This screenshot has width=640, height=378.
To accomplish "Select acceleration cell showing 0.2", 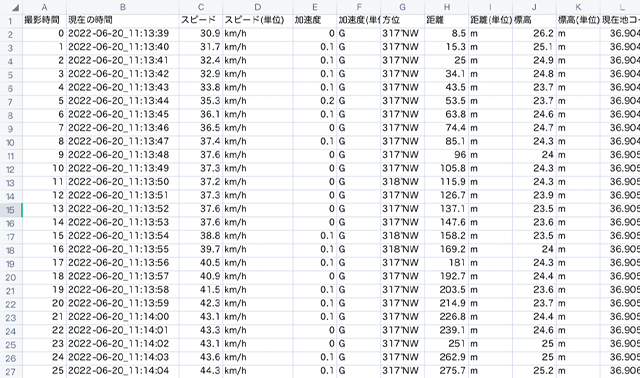I will pyautogui.click(x=315, y=101).
